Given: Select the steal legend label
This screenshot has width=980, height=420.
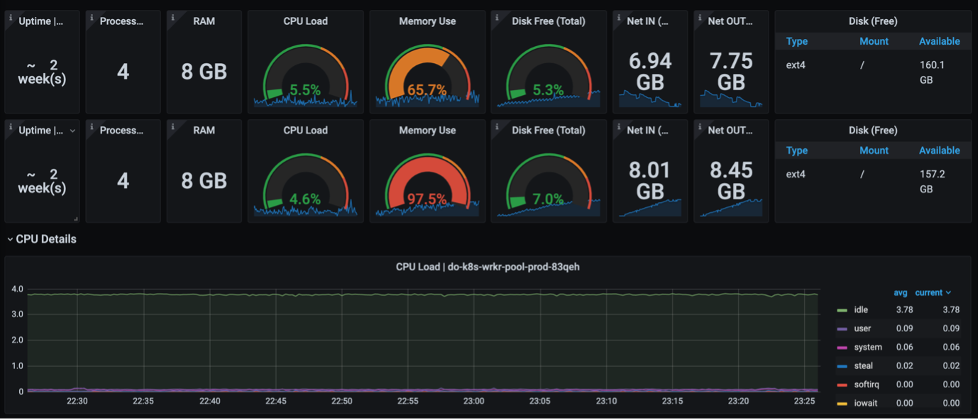Looking at the screenshot, I should point(864,366).
